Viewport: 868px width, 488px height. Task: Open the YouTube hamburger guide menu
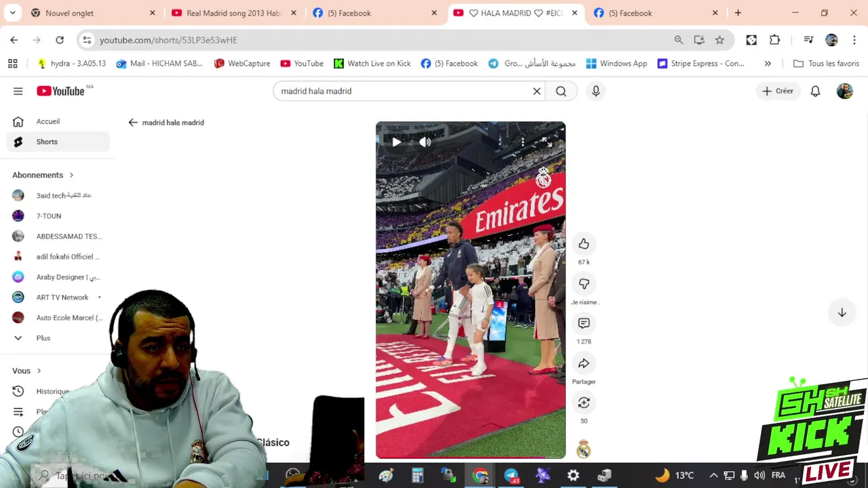pos(18,91)
